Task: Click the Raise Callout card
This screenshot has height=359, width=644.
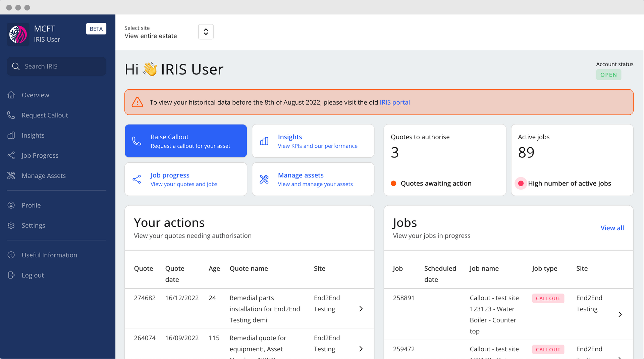Action: click(x=185, y=141)
